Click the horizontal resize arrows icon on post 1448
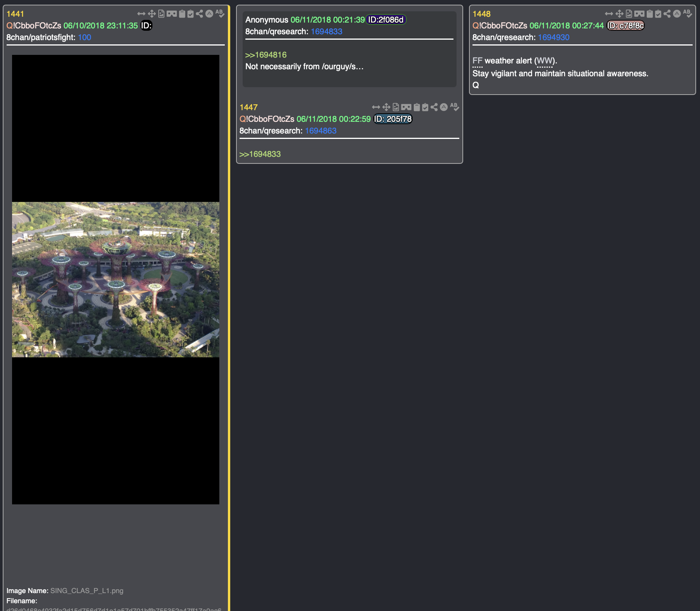Image resolution: width=700 pixels, height=611 pixels. (609, 14)
